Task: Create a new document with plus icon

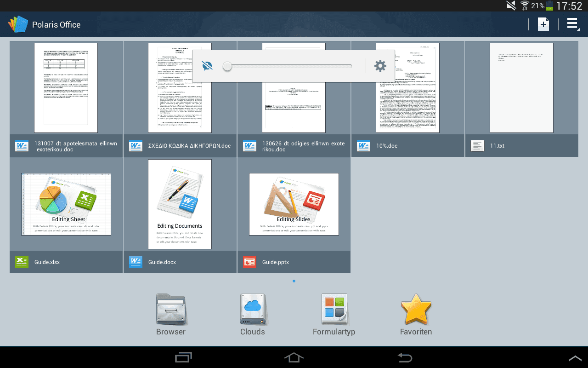Action: (543, 24)
